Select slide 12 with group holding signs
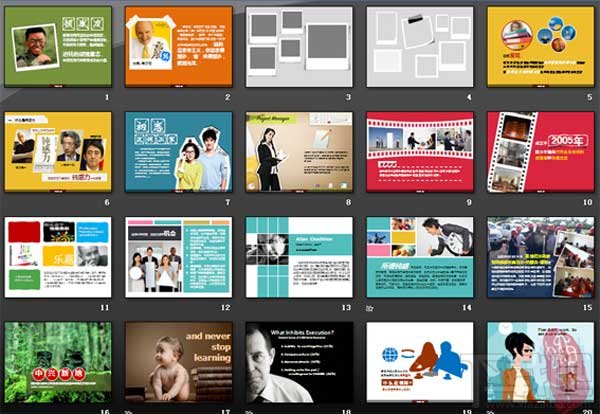Image resolution: width=600 pixels, height=414 pixels. coord(179,257)
